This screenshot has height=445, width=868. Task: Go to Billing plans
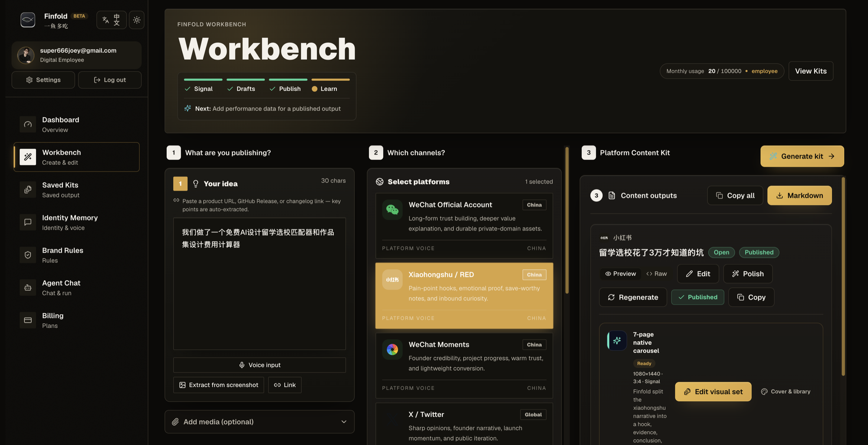pos(76,320)
